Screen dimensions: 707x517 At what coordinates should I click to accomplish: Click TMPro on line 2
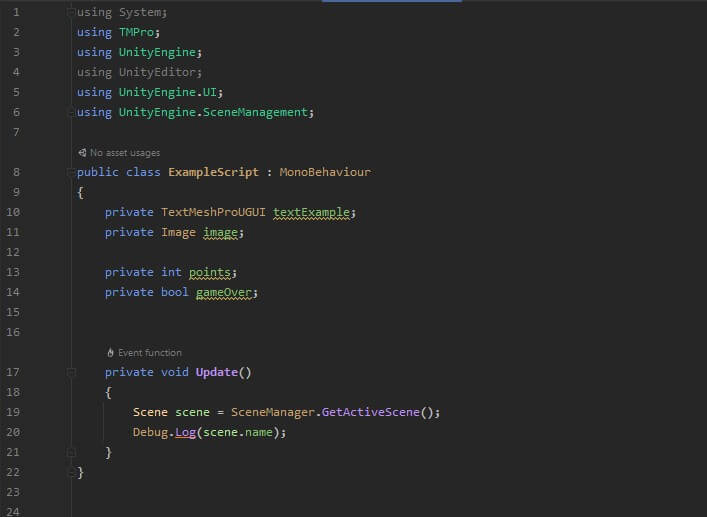pos(136,32)
